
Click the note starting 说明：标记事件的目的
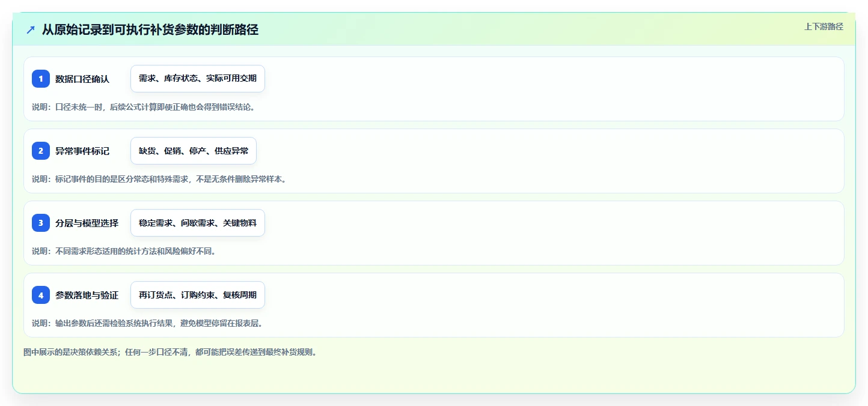159,179
